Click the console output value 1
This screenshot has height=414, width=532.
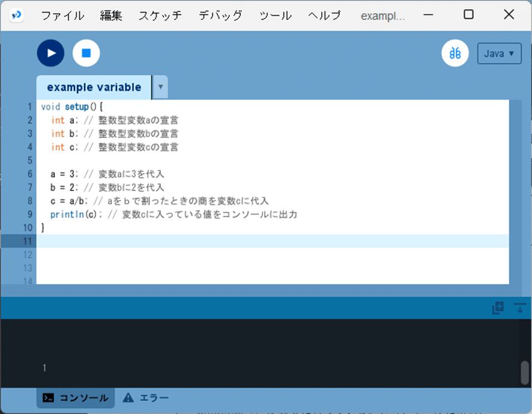(x=44, y=368)
